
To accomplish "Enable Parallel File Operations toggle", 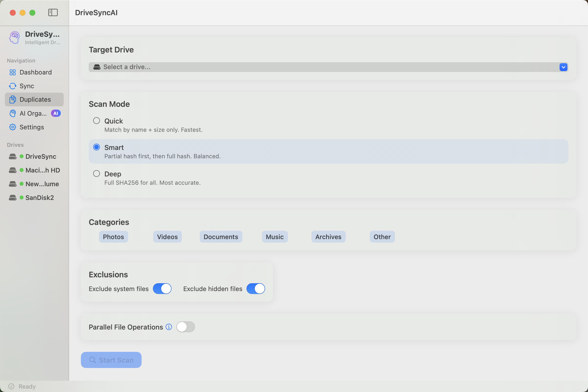I will point(185,327).
